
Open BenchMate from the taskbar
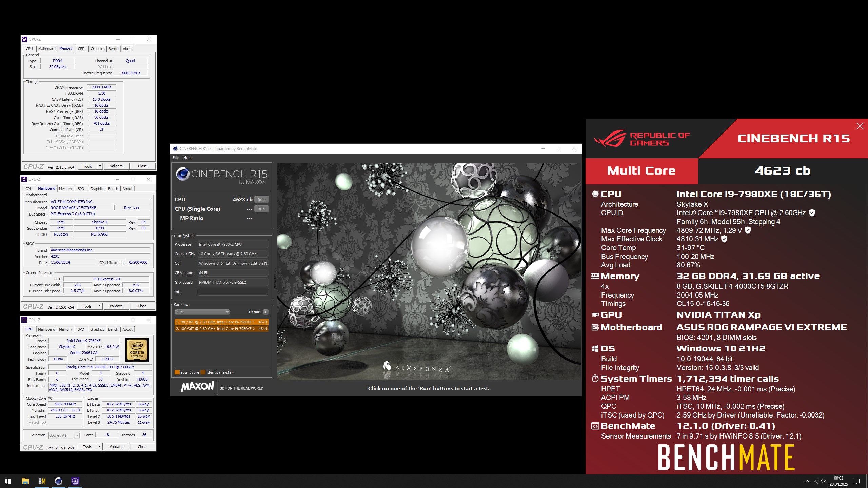click(x=42, y=481)
